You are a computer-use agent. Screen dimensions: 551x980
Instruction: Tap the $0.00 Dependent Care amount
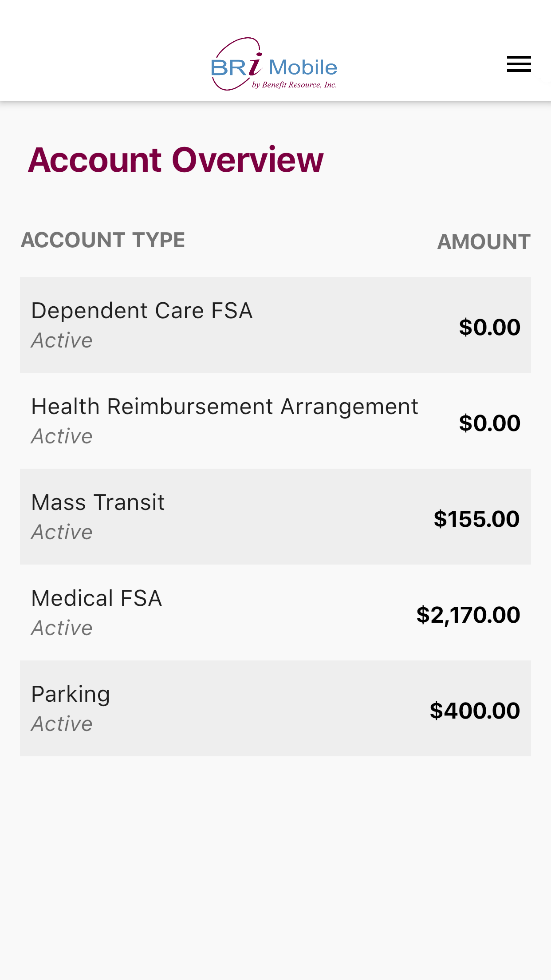489,327
